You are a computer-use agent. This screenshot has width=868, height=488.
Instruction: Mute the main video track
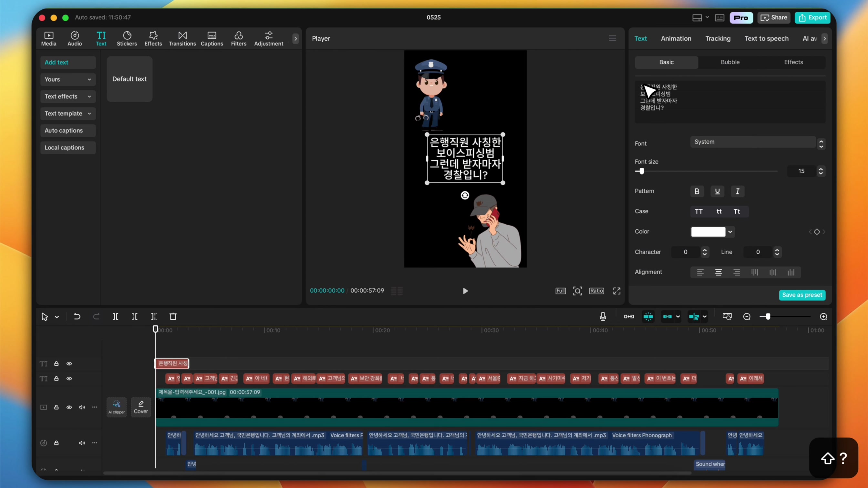click(x=82, y=407)
